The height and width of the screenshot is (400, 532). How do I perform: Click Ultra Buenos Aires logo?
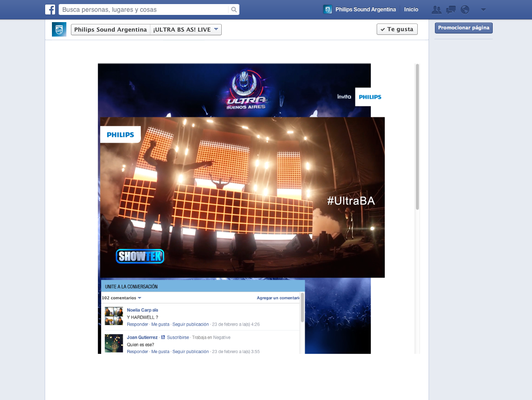(x=246, y=89)
